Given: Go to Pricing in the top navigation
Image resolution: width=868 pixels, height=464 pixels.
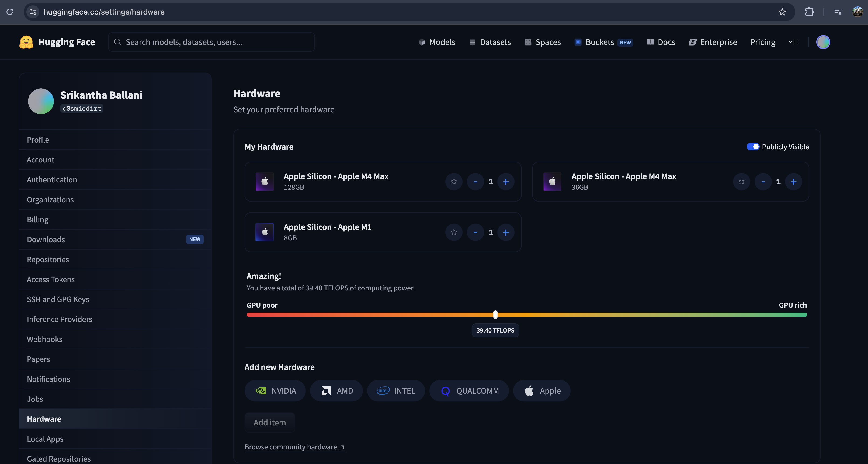Looking at the screenshot, I should tap(763, 42).
